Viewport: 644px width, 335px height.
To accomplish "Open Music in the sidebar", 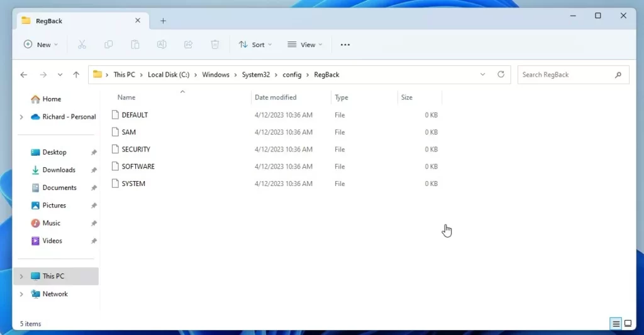I will (52, 223).
